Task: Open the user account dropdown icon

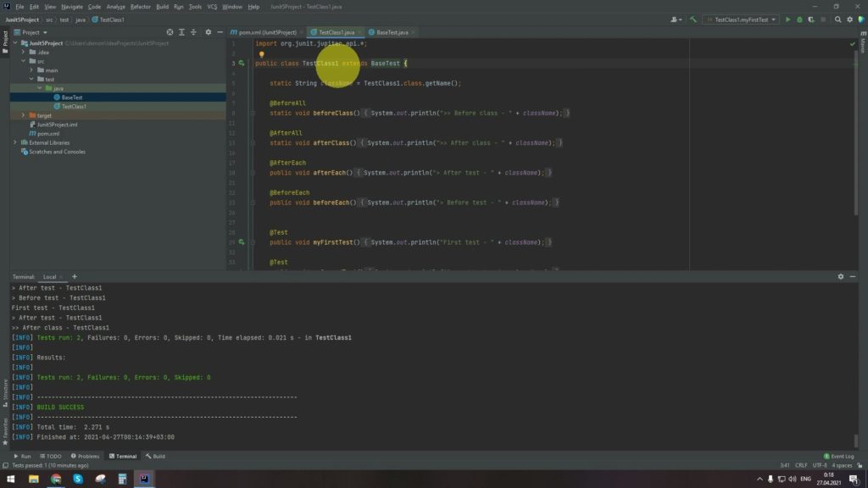Action: tap(676, 19)
